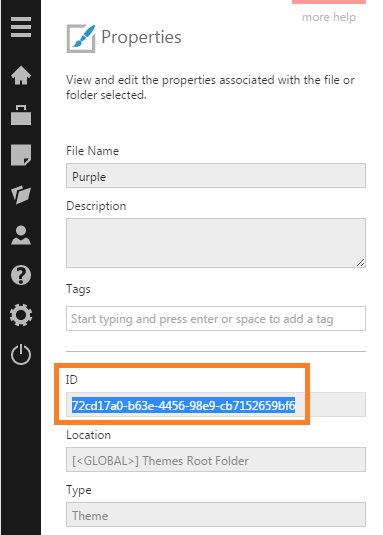Click the Type label

pyautogui.click(x=79, y=490)
